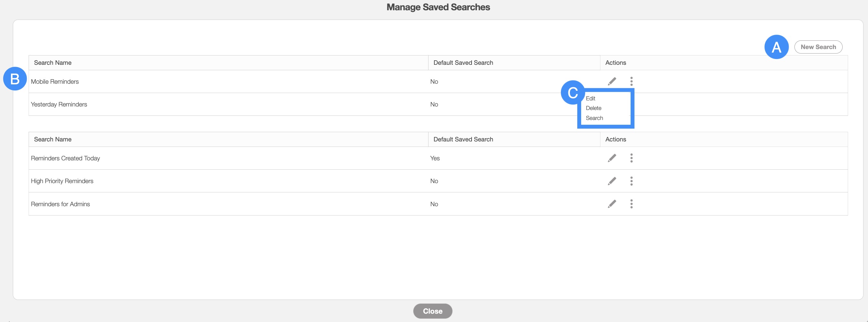This screenshot has width=868, height=322.
Task: Select Search in the actions popup menu
Action: pyautogui.click(x=594, y=118)
